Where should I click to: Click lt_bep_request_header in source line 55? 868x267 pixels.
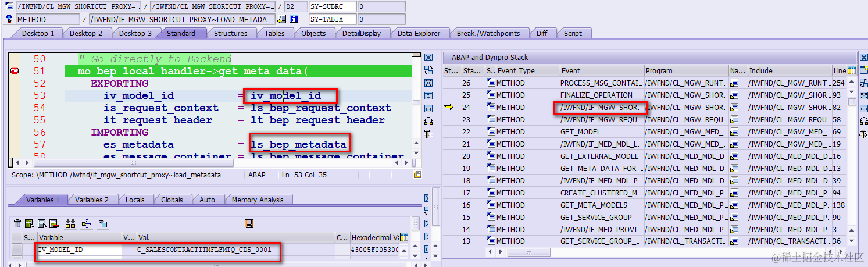point(318,120)
